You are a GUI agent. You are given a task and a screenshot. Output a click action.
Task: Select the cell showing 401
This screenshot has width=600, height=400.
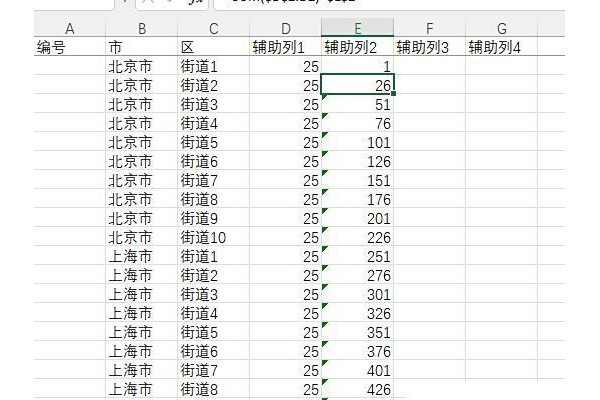coord(357,370)
